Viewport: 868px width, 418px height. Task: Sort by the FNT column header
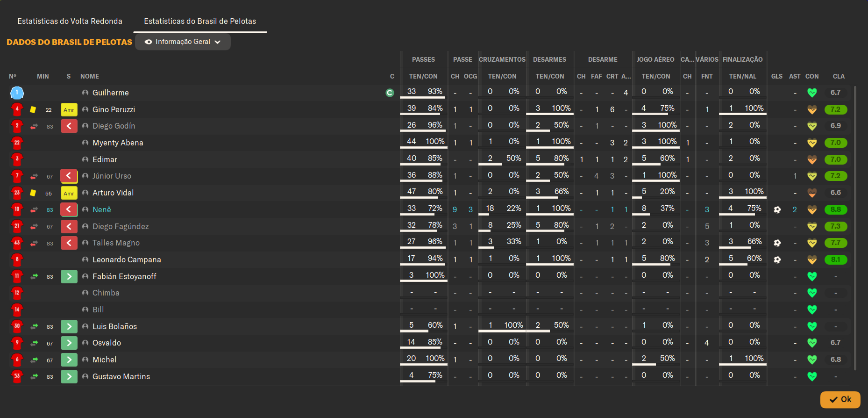tap(707, 76)
